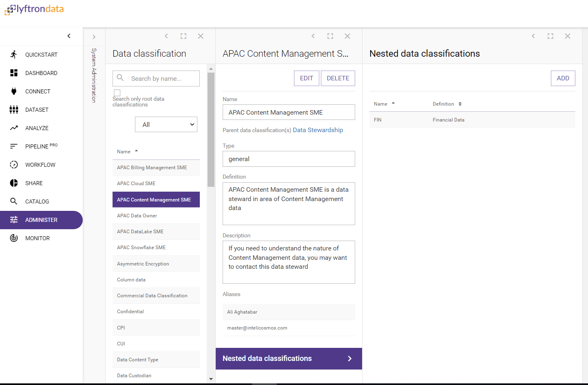Image resolution: width=588 pixels, height=385 pixels.
Task: Focus the 'Search by name...' field
Action: click(x=156, y=78)
